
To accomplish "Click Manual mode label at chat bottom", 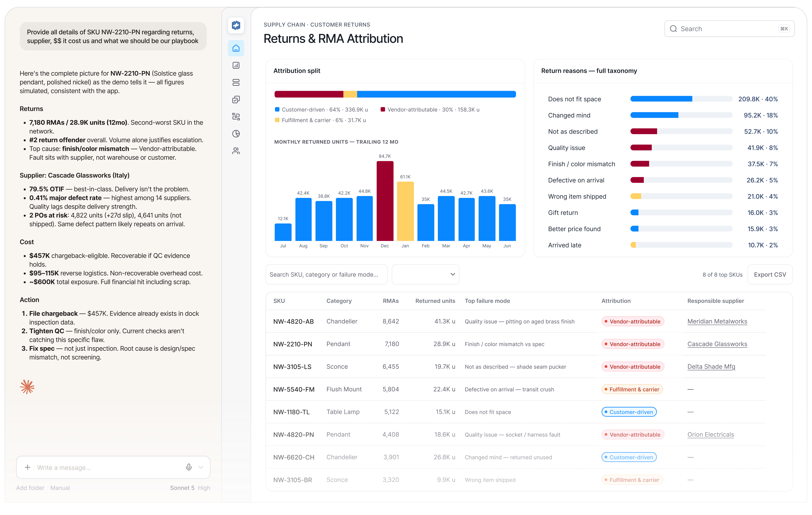I will pos(60,488).
